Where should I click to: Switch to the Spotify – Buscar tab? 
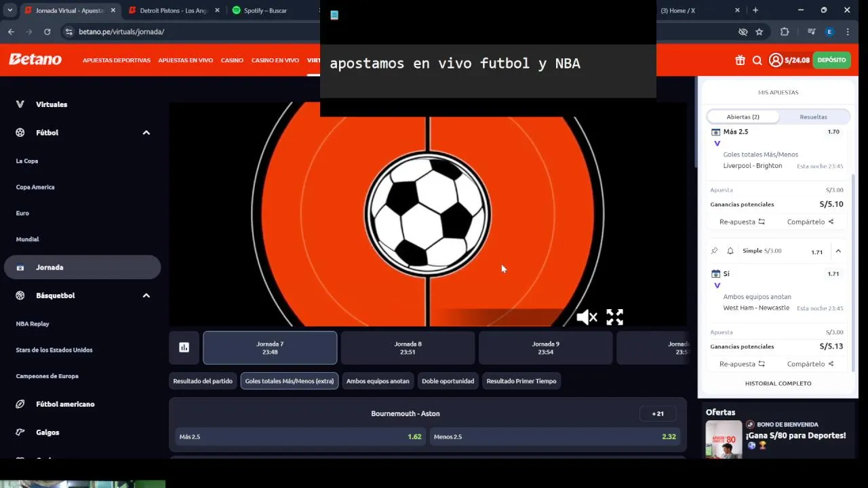[265, 10]
